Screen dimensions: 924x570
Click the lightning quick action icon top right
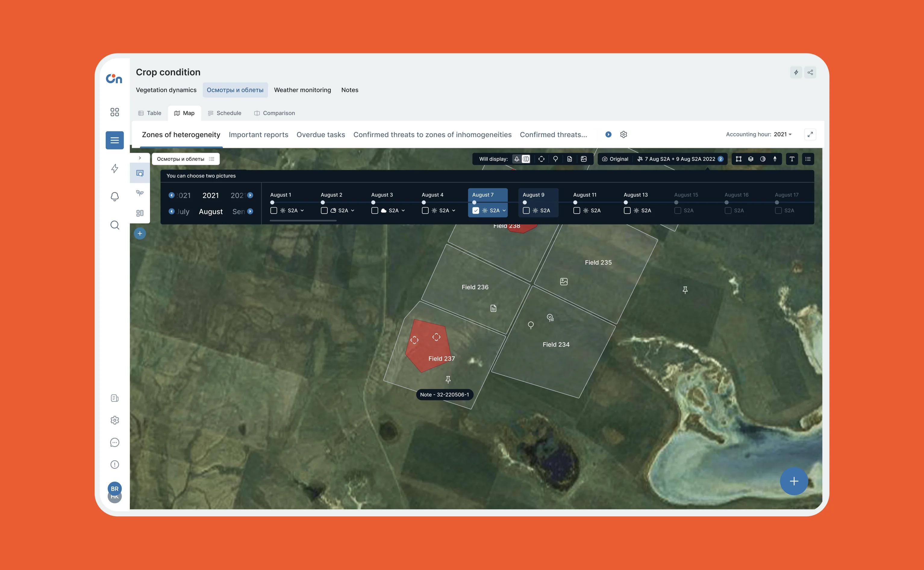pyautogui.click(x=796, y=72)
